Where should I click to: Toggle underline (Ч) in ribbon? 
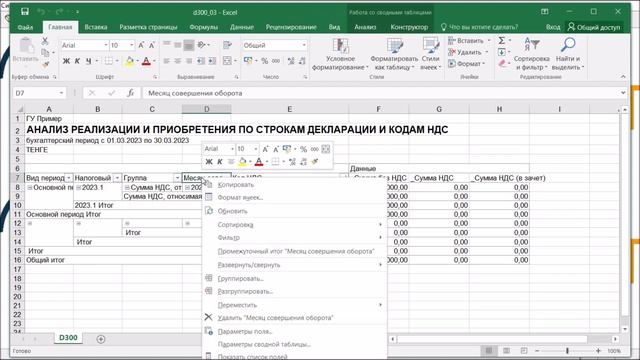point(88,61)
